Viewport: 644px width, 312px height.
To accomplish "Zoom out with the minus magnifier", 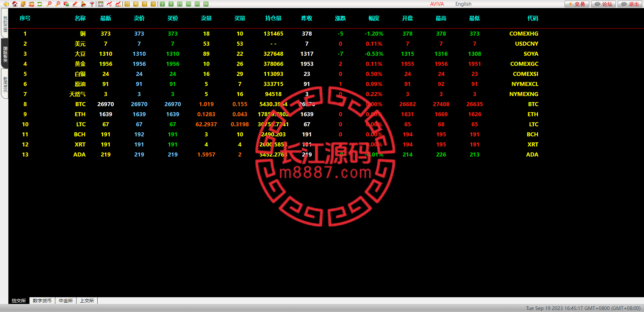I will point(58,4).
